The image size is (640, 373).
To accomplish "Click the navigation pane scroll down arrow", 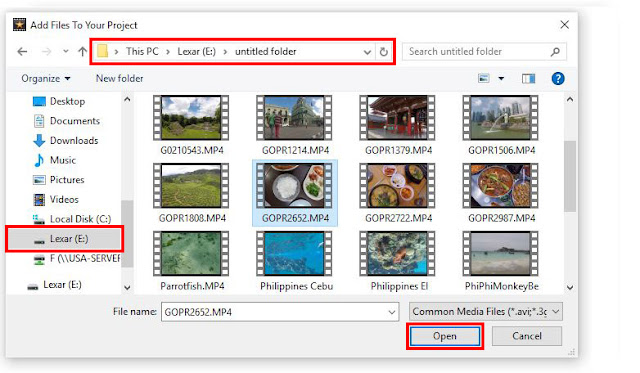I will click(x=127, y=287).
